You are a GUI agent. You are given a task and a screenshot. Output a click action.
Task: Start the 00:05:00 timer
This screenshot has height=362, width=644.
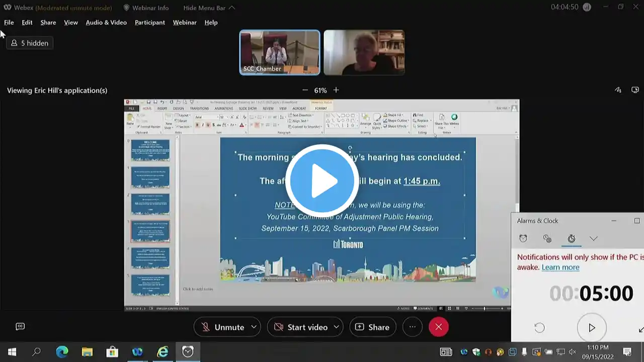pyautogui.click(x=592, y=328)
